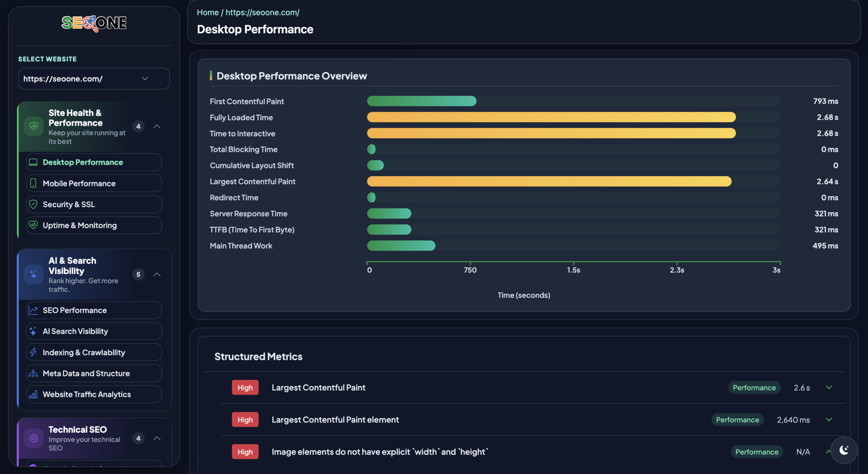Viewport: 868px width, 474px height.
Task: Click the Home breadcrumb link
Action: coord(208,13)
